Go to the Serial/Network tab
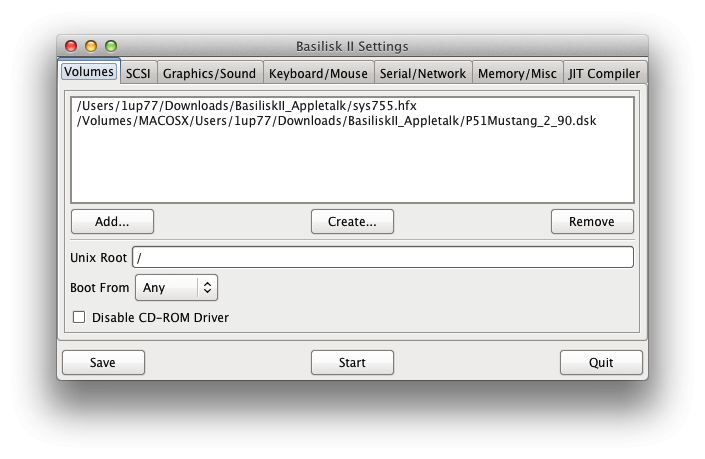This screenshot has width=705, height=459. (x=422, y=73)
